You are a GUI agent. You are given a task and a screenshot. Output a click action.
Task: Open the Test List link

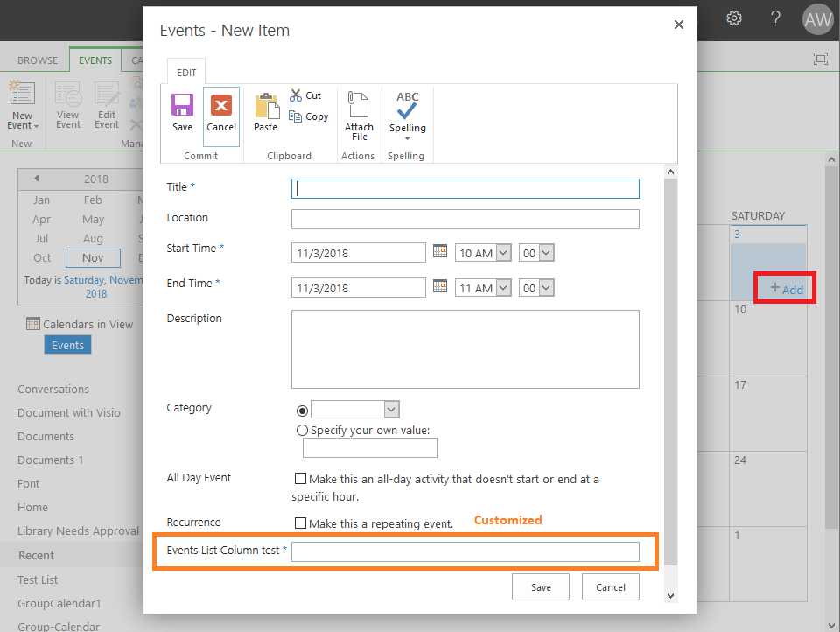pyautogui.click(x=38, y=580)
